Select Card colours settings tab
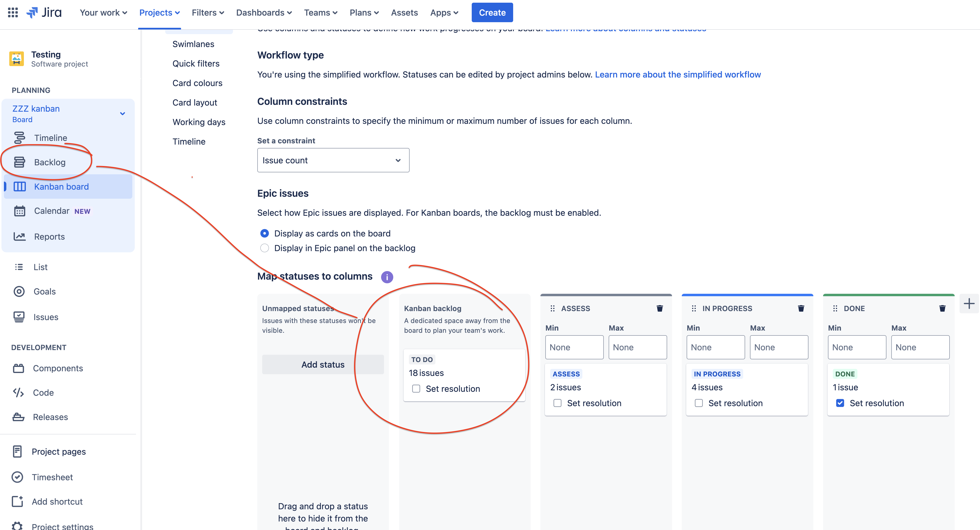The height and width of the screenshot is (530, 980). 197,83
